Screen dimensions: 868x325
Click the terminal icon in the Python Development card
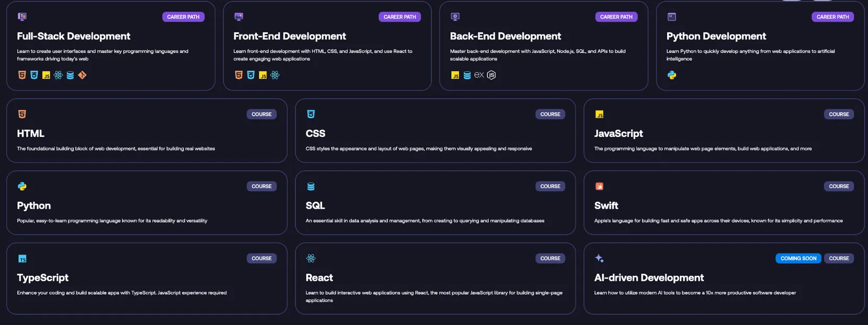[672, 17]
